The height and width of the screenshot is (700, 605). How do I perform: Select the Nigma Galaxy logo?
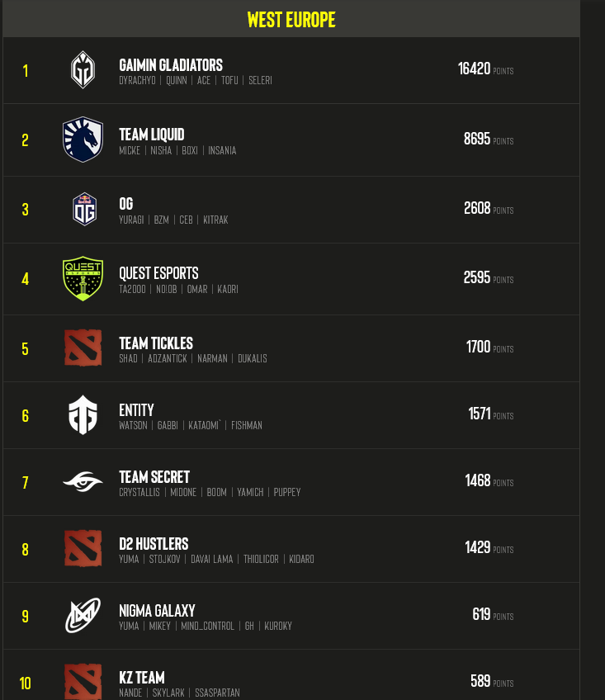click(83, 615)
